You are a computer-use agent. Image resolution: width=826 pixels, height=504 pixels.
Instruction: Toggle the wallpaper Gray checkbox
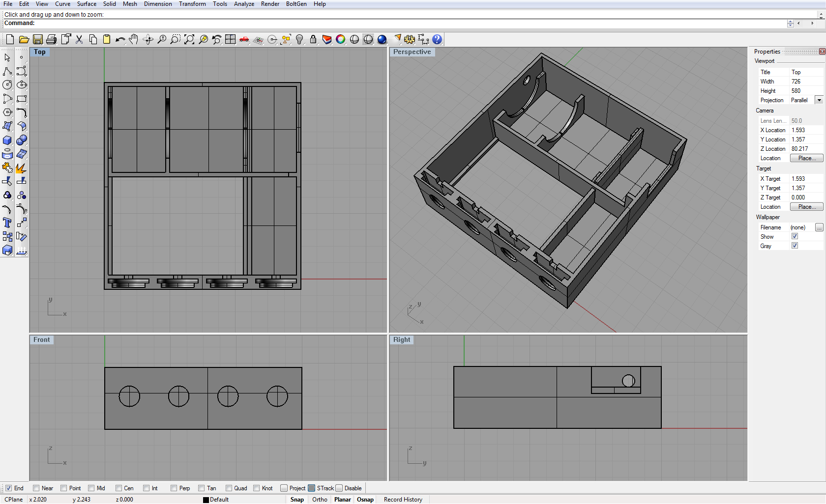point(795,246)
